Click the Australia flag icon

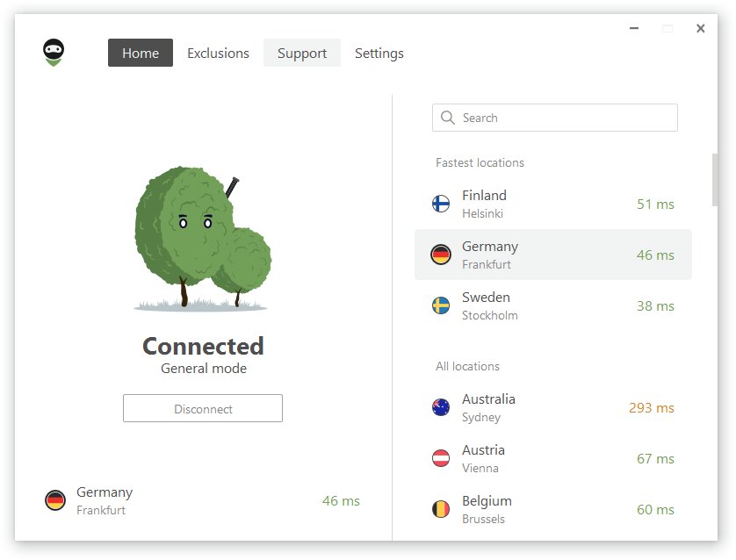441,407
